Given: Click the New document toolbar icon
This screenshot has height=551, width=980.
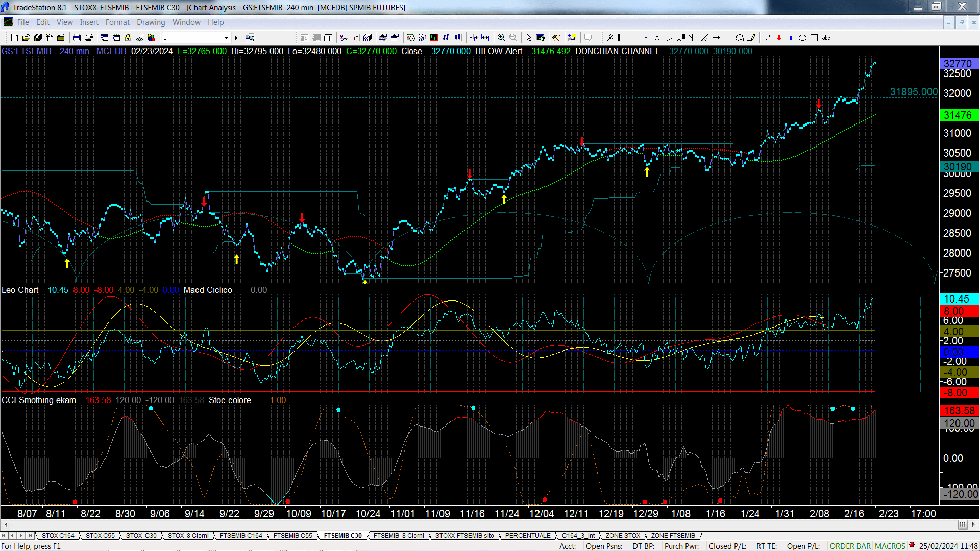Looking at the screenshot, I should pyautogui.click(x=14, y=37).
